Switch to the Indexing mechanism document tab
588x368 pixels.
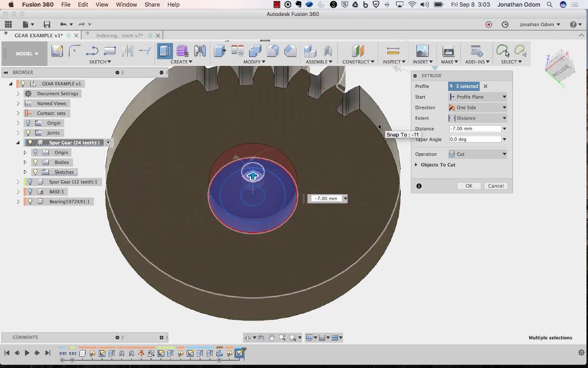tap(119, 36)
